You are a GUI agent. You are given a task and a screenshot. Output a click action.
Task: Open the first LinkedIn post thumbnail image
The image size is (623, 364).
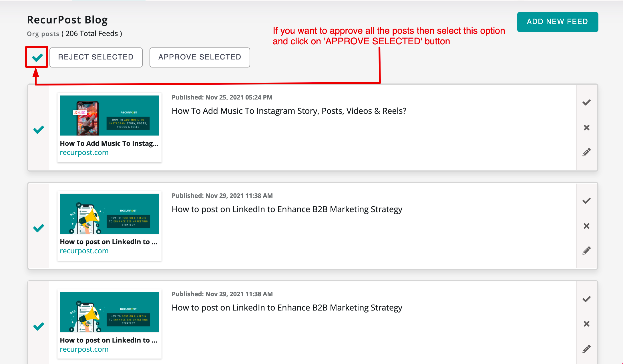click(x=109, y=214)
